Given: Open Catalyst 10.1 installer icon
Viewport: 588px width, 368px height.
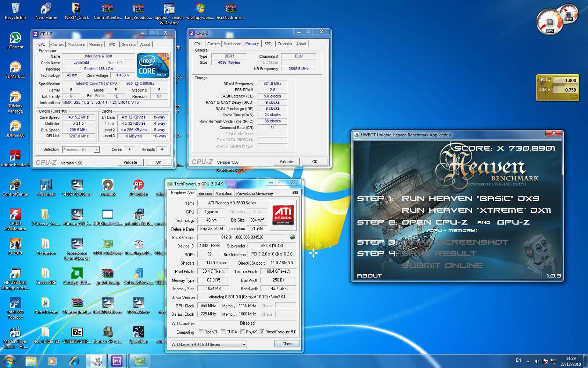Looking at the screenshot, I should coord(77,276).
